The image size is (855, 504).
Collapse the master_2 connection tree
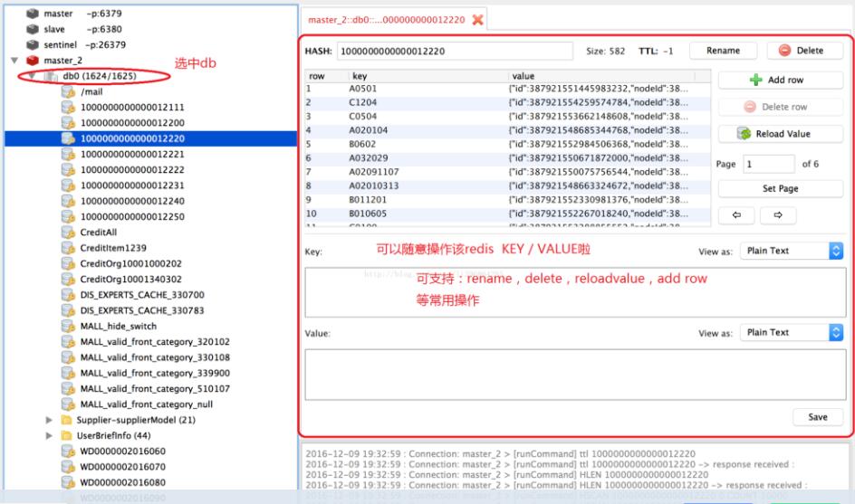pos(14,61)
